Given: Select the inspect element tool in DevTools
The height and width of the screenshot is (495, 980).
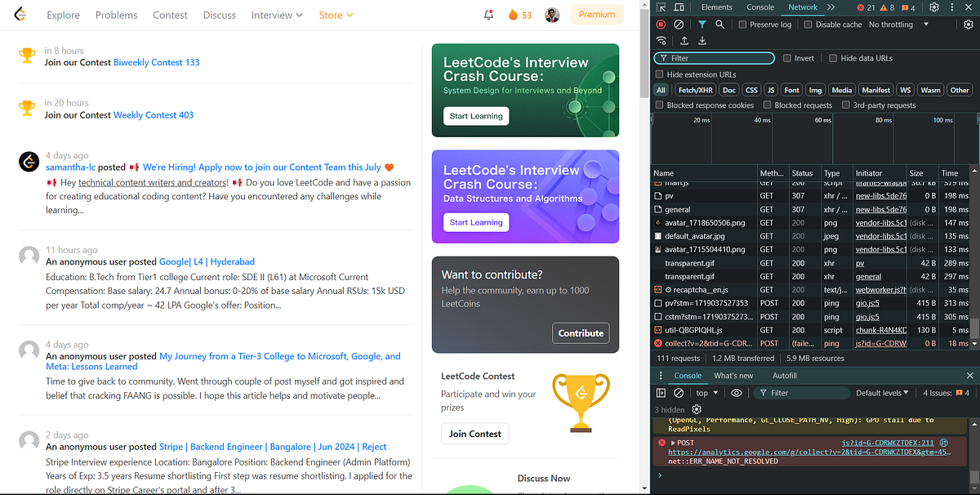Looking at the screenshot, I should [660, 7].
